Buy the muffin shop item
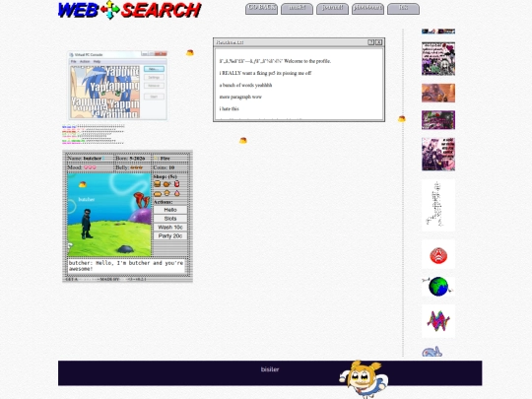 pyautogui.click(x=166, y=193)
